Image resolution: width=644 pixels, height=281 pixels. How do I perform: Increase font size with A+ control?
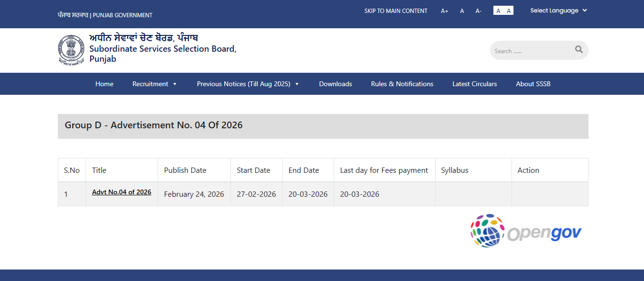[x=444, y=11]
